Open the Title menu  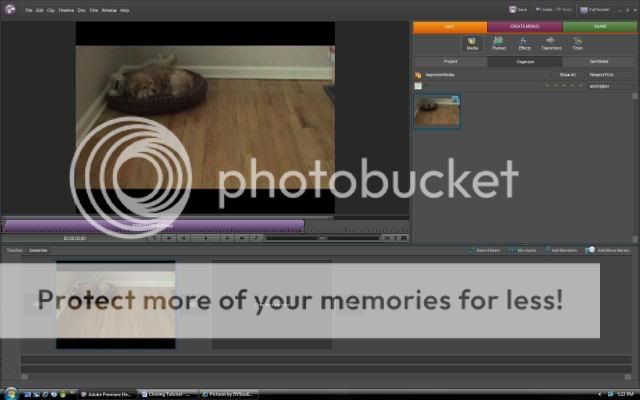pos(93,10)
